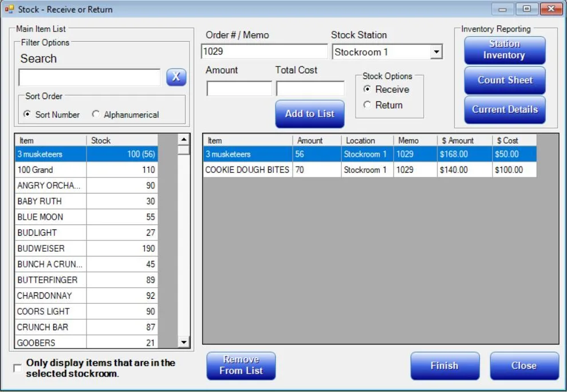The width and height of the screenshot is (567, 392).
Task: Minimize the Stock window
Action: click(503, 9)
